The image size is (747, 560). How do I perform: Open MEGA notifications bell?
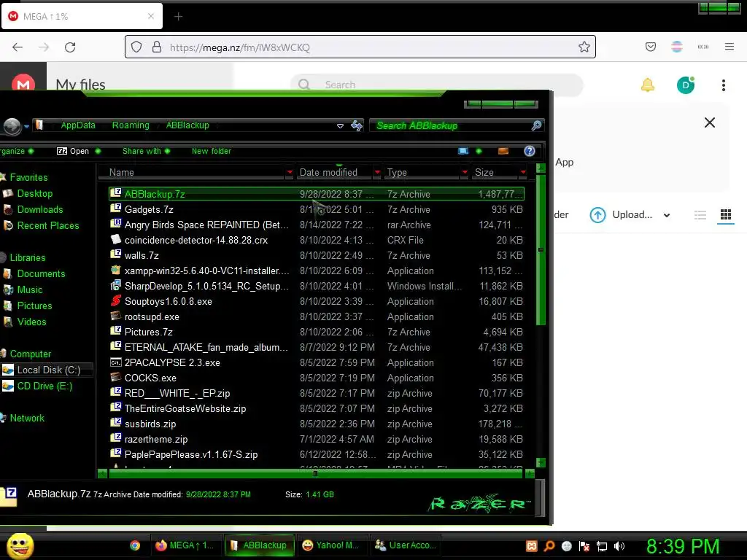pos(648,85)
